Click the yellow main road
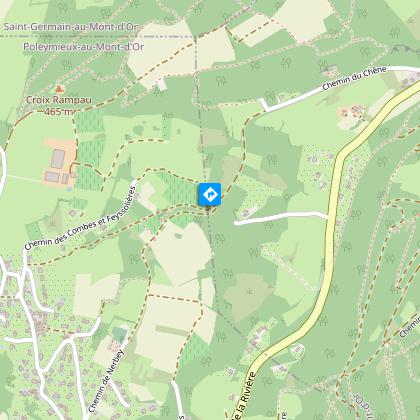This screenshot has height=420, width=420. tap(330, 233)
